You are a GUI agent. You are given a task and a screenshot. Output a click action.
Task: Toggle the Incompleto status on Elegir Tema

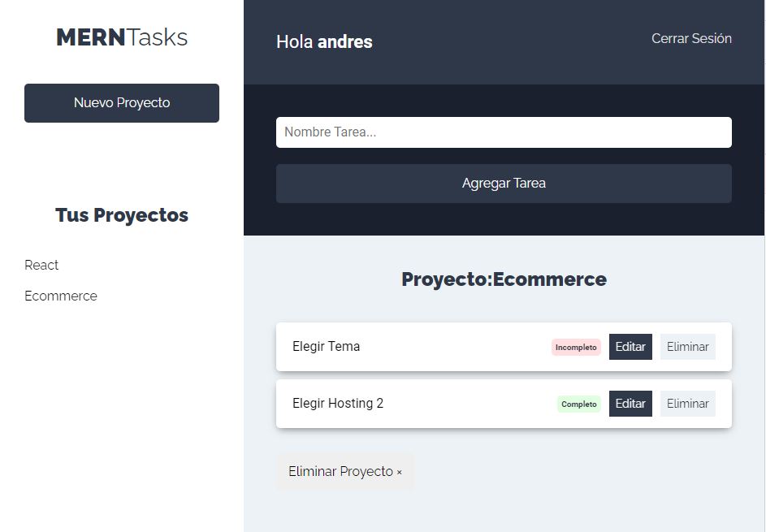[x=576, y=347]
